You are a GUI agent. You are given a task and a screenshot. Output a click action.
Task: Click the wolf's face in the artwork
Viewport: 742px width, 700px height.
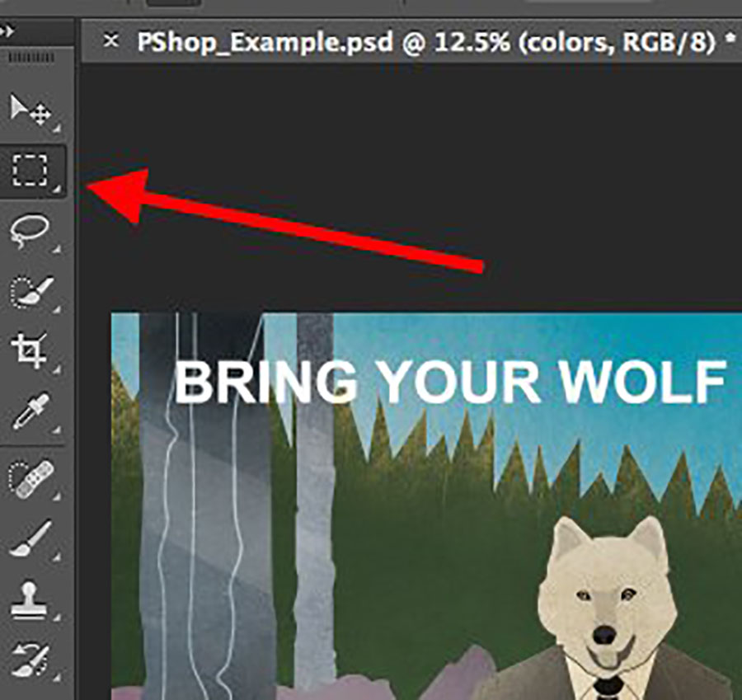[603, 594]
